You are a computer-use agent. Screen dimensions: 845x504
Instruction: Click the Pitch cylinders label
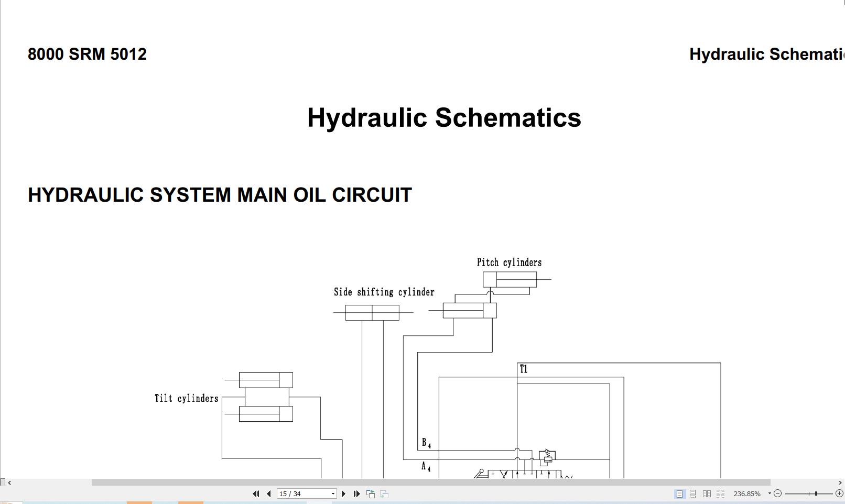coord(509,262)
